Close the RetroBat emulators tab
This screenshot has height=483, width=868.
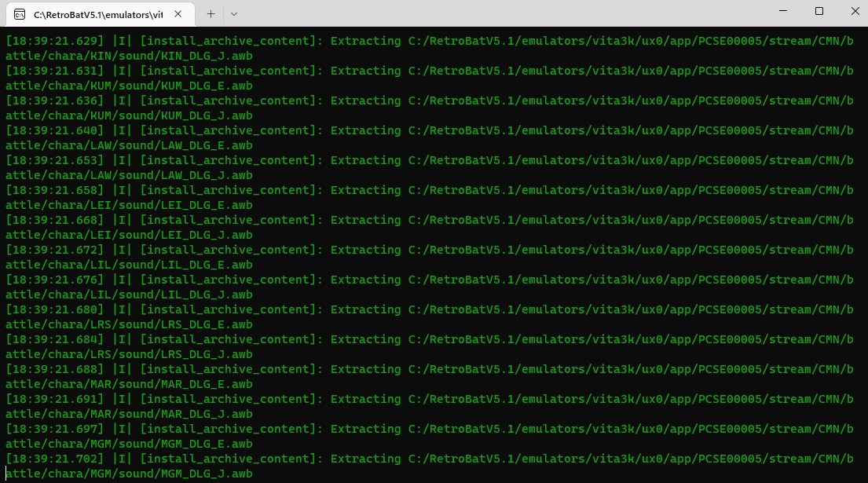[x=178, y=14]
